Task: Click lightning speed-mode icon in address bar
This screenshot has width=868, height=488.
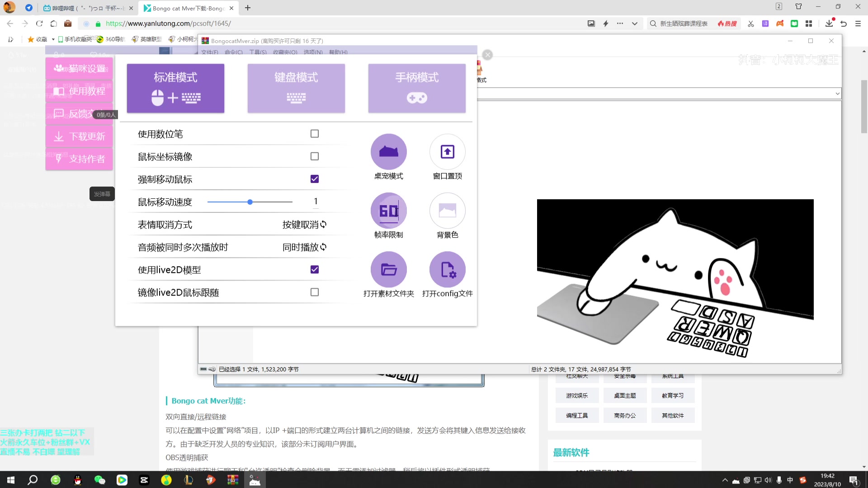Action: pos(606,23)
